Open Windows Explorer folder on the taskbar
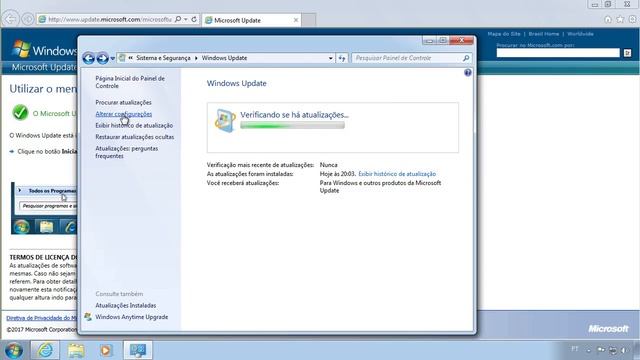The image size is (640, 360). [76, 350]
